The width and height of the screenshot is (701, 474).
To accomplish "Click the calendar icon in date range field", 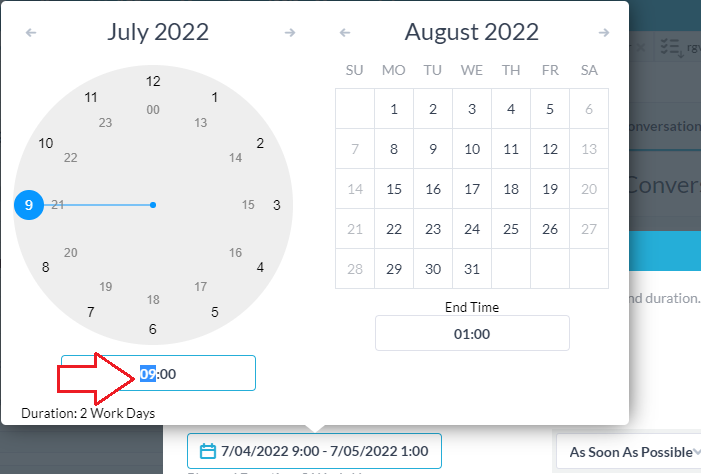I will tap(208, 451).
